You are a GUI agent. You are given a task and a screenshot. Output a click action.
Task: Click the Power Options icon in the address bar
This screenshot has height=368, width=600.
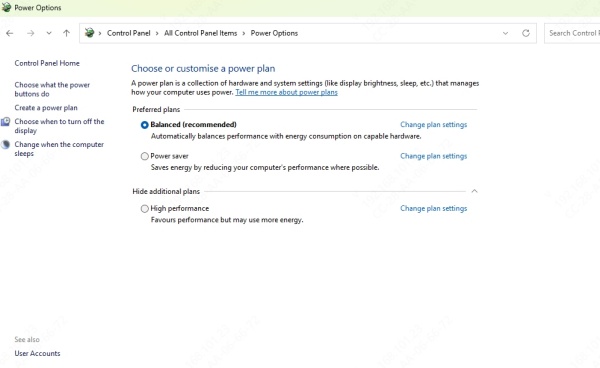pyautogui.click(x=90, y=33)
